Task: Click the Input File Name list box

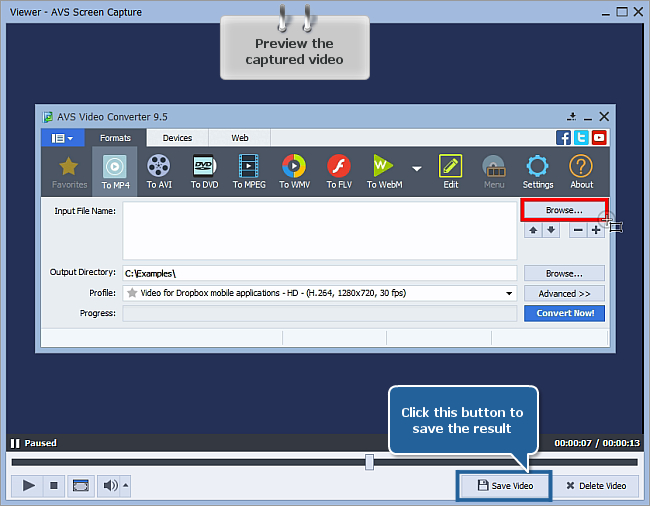Action: 320,230
